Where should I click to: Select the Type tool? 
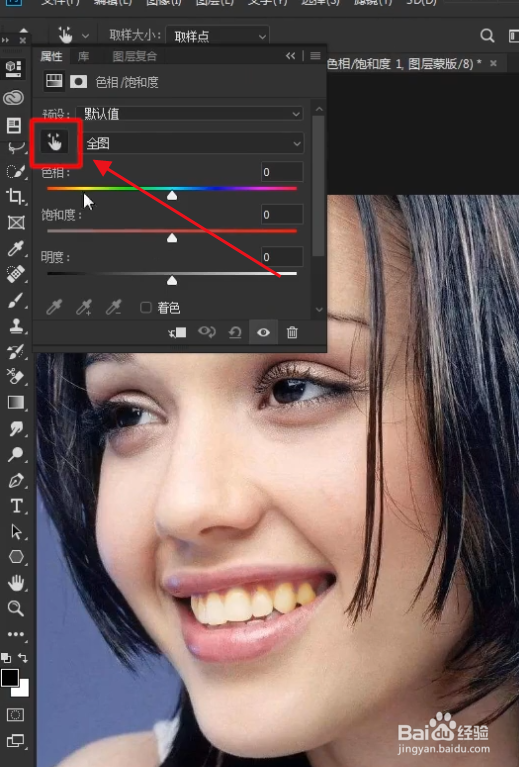coord(16,505)
